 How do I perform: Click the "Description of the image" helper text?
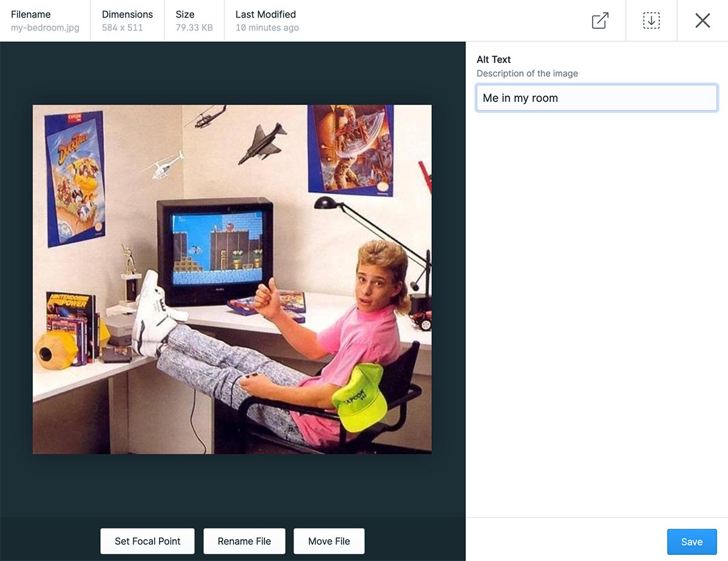[527, 73]
